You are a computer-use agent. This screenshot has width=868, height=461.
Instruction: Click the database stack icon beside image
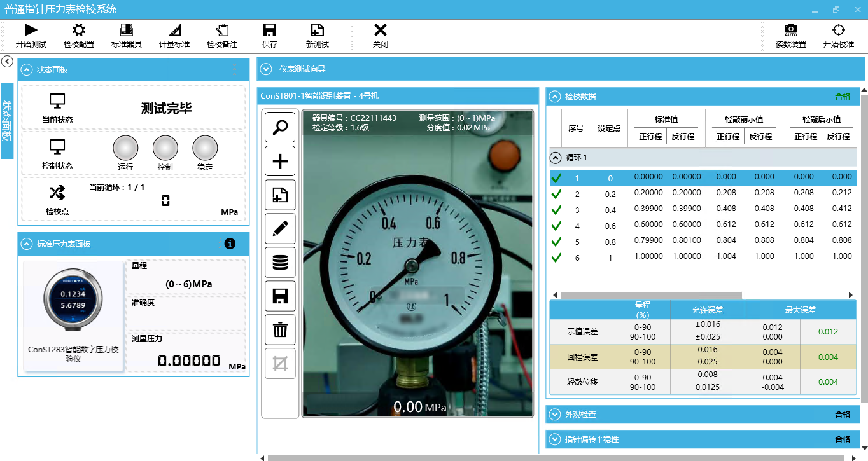(280, 263)
